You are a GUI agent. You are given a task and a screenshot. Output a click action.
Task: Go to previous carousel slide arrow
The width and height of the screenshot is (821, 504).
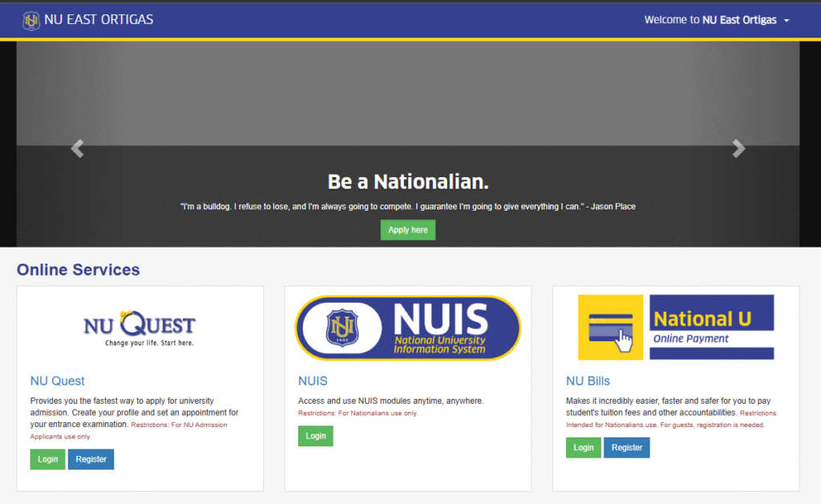tap(78, 148)
